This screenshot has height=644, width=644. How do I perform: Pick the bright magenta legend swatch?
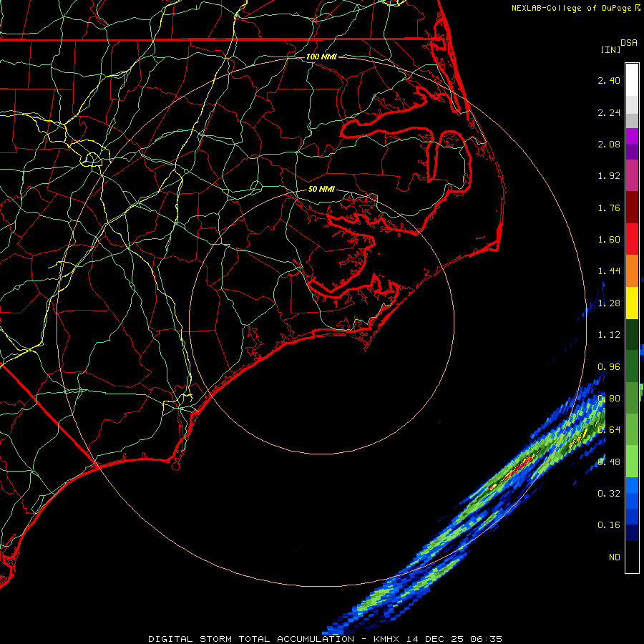(x=632, y=136)
